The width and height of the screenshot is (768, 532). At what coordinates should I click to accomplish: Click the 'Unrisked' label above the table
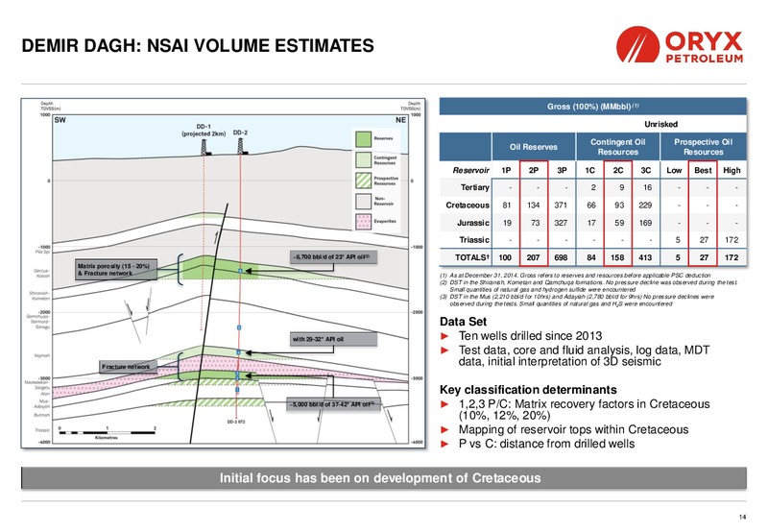(660, 124)
